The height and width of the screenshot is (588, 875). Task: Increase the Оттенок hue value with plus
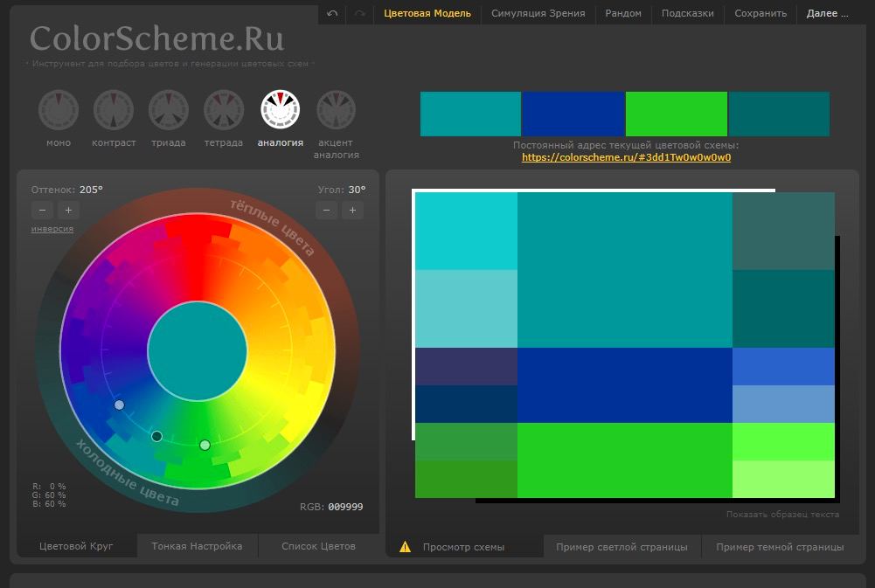tap(68, 210)
